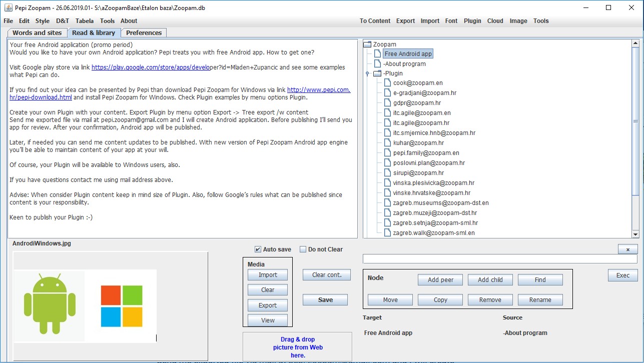Click file icon beside gdpr@zoopam.hr
Image resolution: width=644 pixels, height=363 pixels.
[387, 103]
